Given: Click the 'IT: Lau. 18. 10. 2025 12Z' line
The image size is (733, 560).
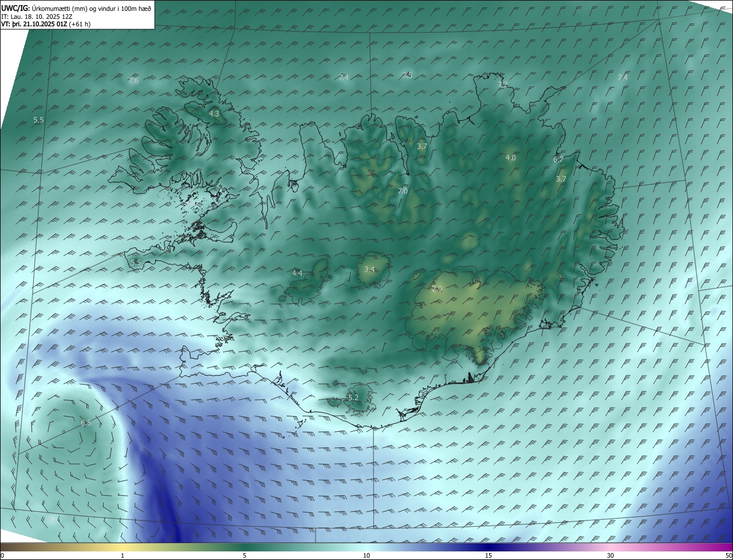Looking at the screenshot, I should click(x=37, y=16).
